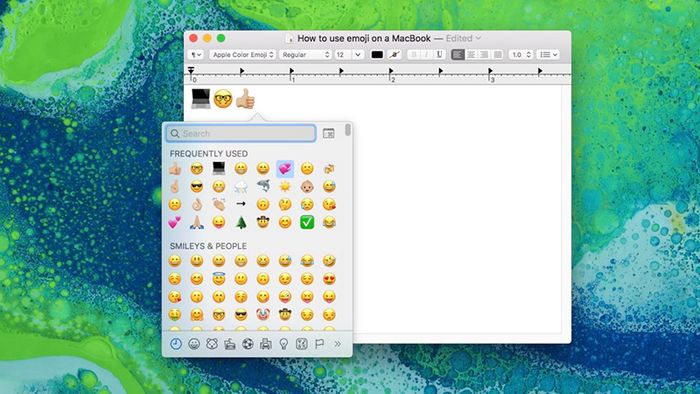Insert the storm cloud emoji
The image size is (700, 394).
coord(241,186)
